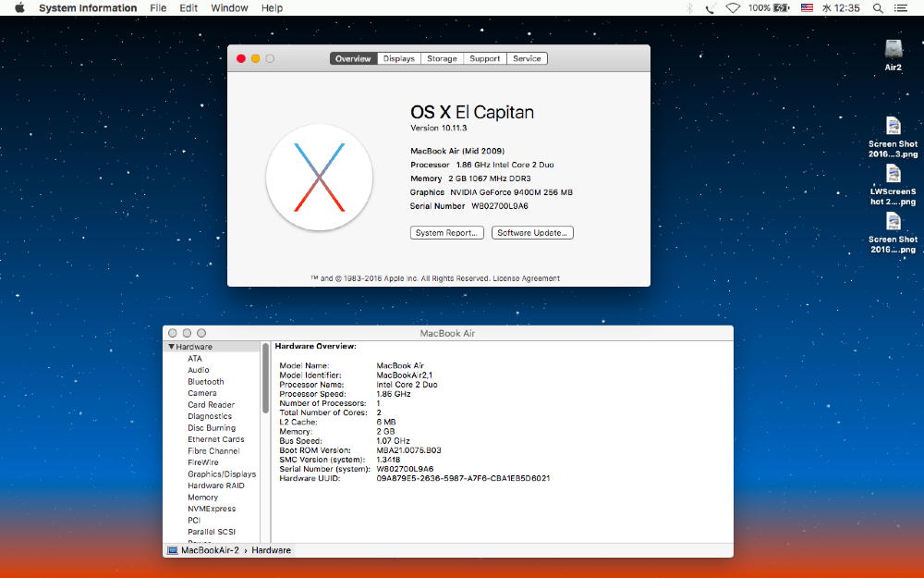
Task: Click the Software Update button
Action: (x=532, y=233)
